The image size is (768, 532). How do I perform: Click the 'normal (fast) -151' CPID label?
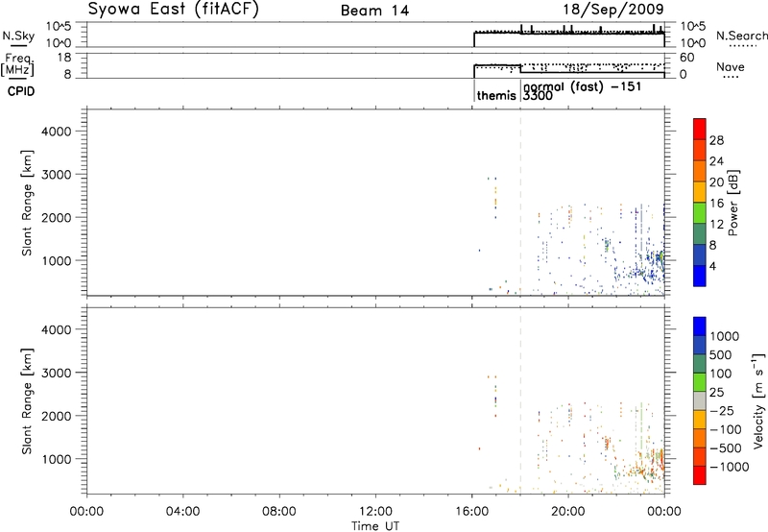[582, 86]
